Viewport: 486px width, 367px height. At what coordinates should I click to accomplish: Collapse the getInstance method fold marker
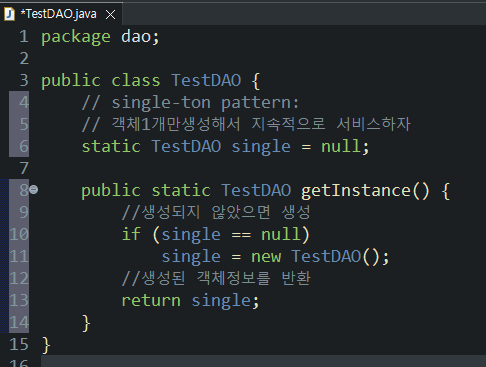33,190
